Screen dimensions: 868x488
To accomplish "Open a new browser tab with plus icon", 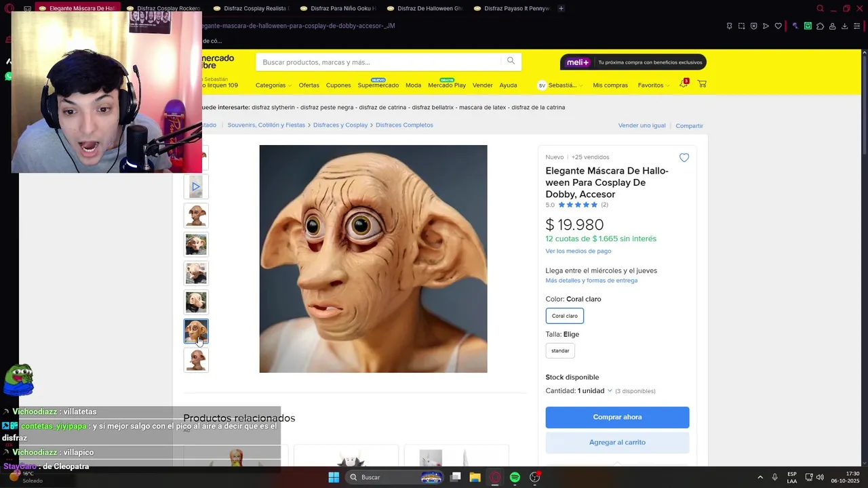I will [561, 8].
